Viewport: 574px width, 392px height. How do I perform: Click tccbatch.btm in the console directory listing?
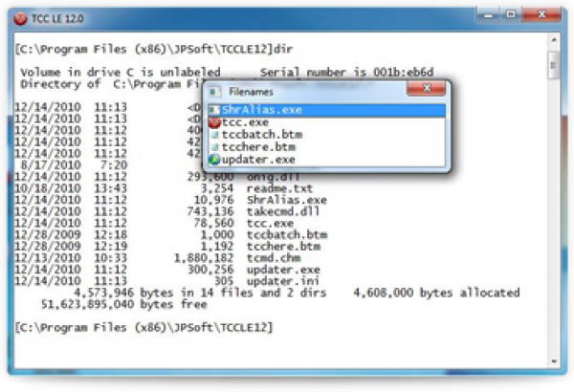tap(287, 234)
